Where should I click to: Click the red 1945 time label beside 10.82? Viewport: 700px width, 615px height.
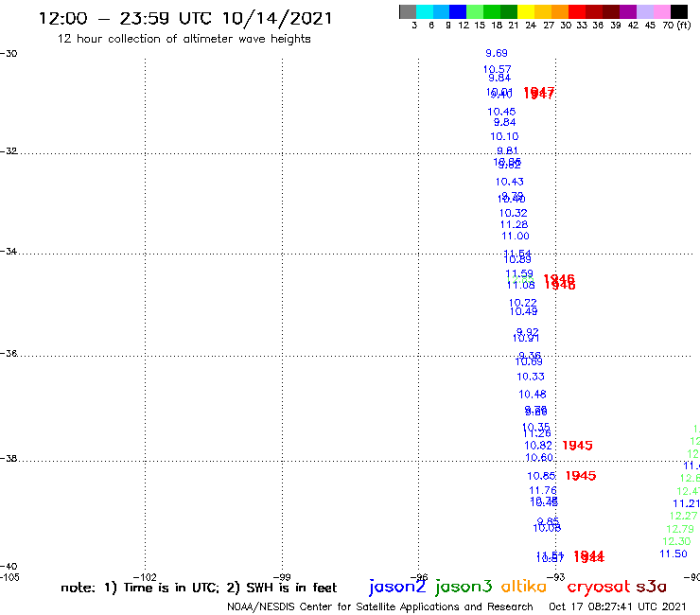coord(577,446)
